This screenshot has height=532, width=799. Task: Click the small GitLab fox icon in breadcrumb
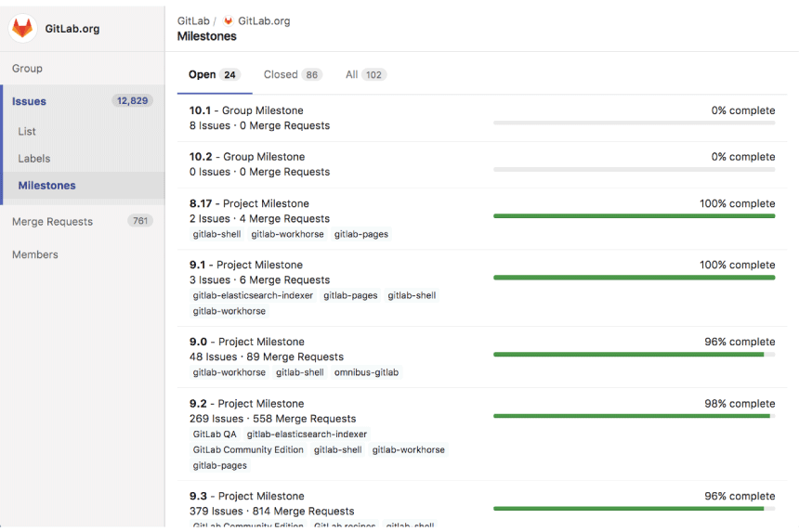(229, 20)
